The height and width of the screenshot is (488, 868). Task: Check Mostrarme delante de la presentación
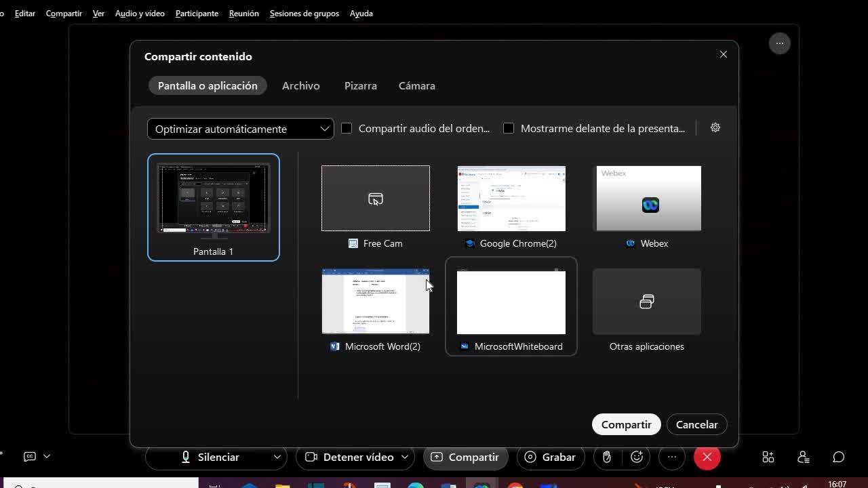click(x=509, y=128)
